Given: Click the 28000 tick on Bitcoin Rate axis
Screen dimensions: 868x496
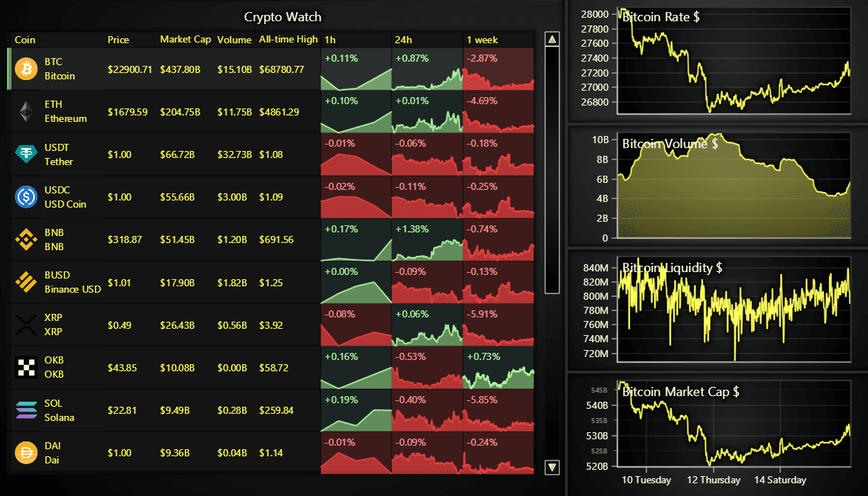Looking at the screenshot, I should coord(593,14).
